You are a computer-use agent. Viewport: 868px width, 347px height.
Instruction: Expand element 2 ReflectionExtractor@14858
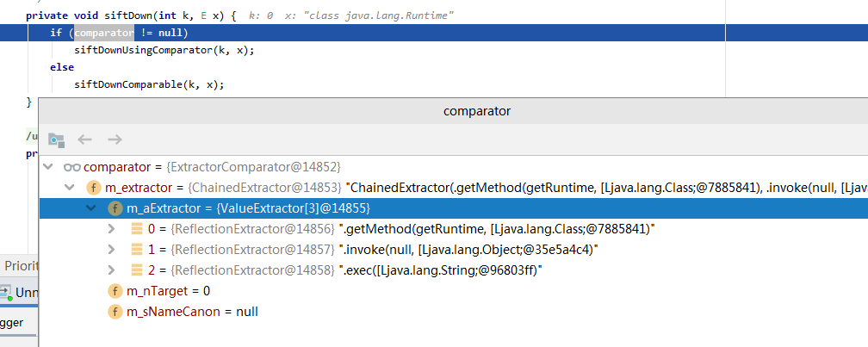(x=111, y=270)
